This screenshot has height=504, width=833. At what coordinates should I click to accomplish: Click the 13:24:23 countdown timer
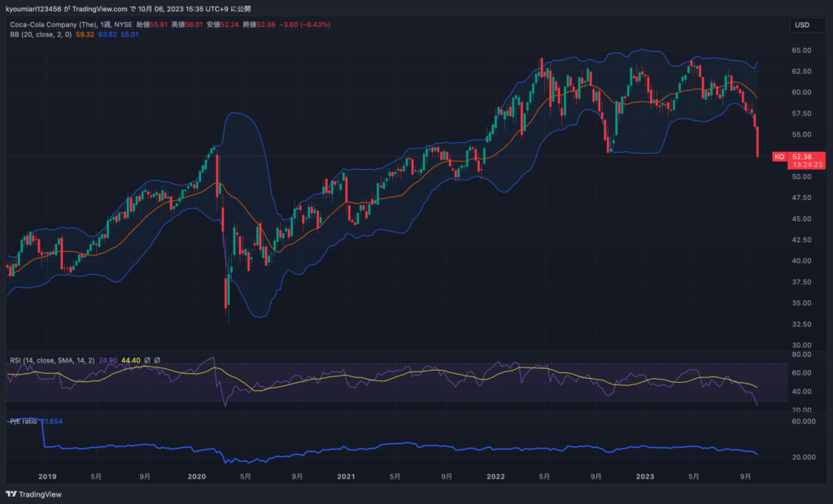[x=808, y=165]
